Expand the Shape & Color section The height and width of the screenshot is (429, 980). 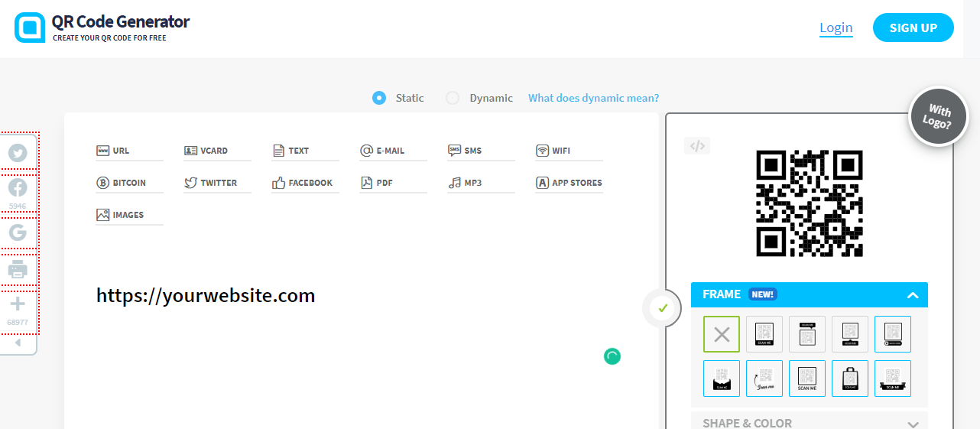[912, 424]
